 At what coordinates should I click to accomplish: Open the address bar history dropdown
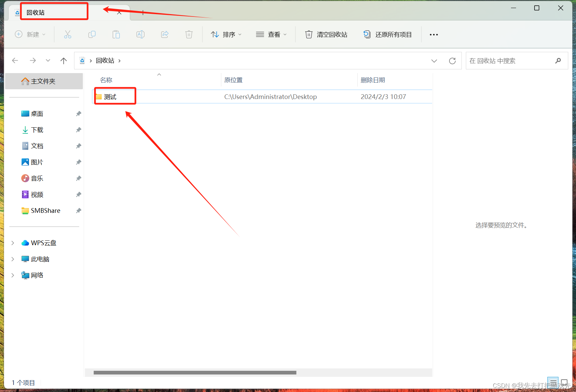(x=434, y=61)
